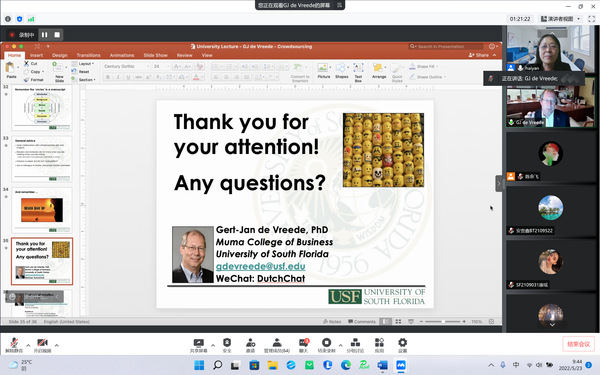
Task: Open the speaker view layout dropdown
Action: click(561, 19)
